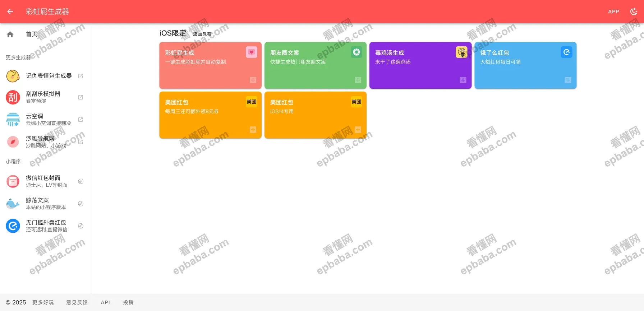Click external-link icon beside 云空调
644x311 pixels.
[80, 120]
